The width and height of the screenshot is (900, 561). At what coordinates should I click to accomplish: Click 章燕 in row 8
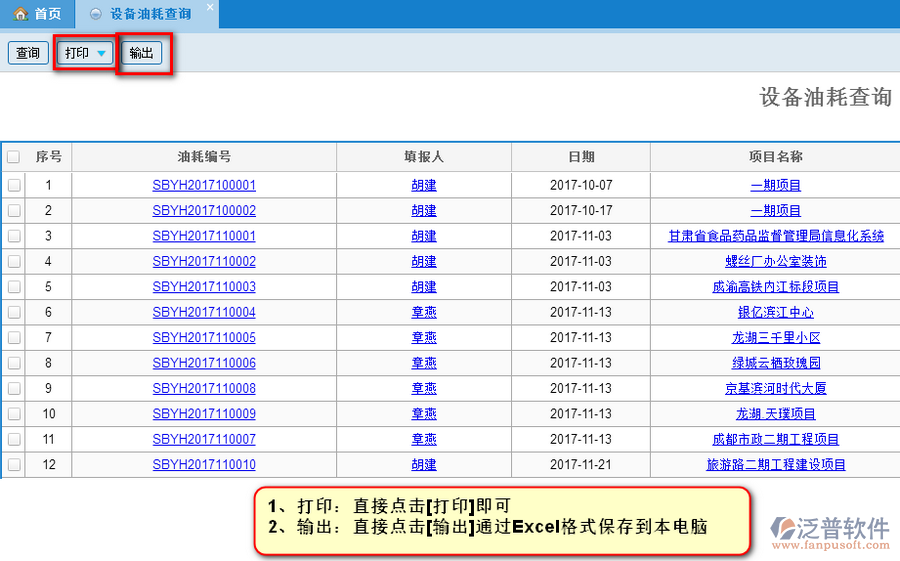(424, 363)
